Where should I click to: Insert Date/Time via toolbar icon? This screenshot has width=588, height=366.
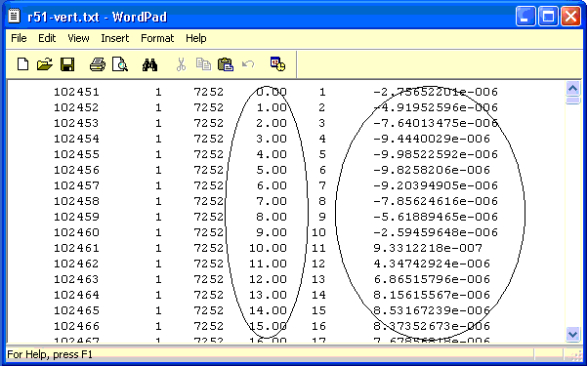click(x=277, y=63)
